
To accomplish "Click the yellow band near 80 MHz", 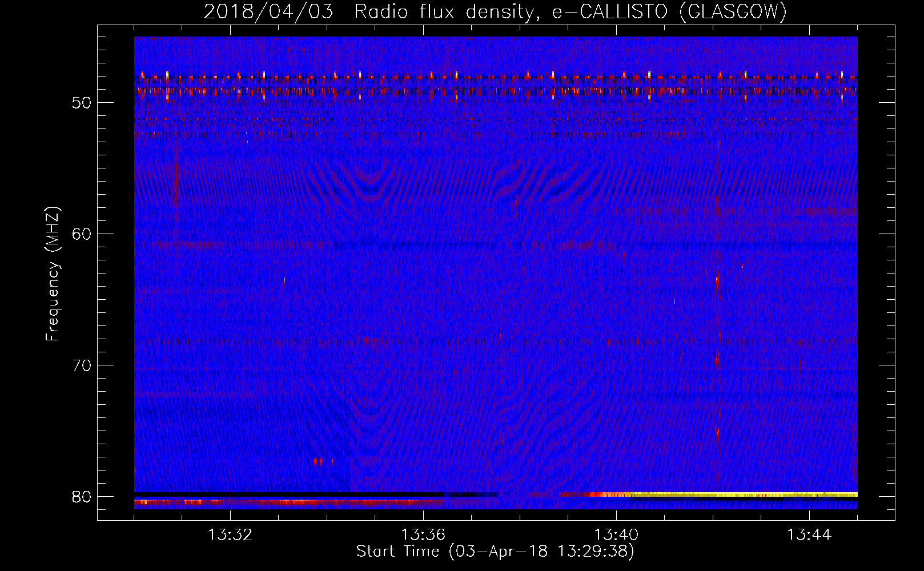I will tap(742, 494).
